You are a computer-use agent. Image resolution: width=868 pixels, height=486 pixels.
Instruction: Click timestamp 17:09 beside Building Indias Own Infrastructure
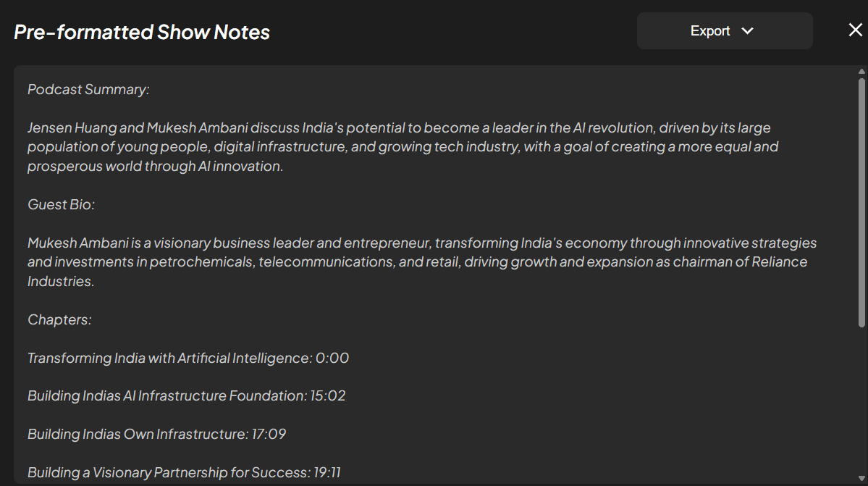[270, 433]
